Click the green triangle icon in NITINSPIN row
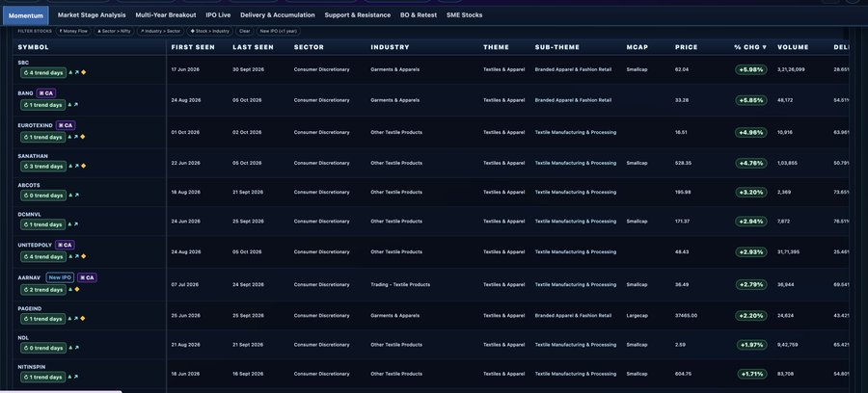Viewport: 868px width, 393px height. click(x=69, y=377)
